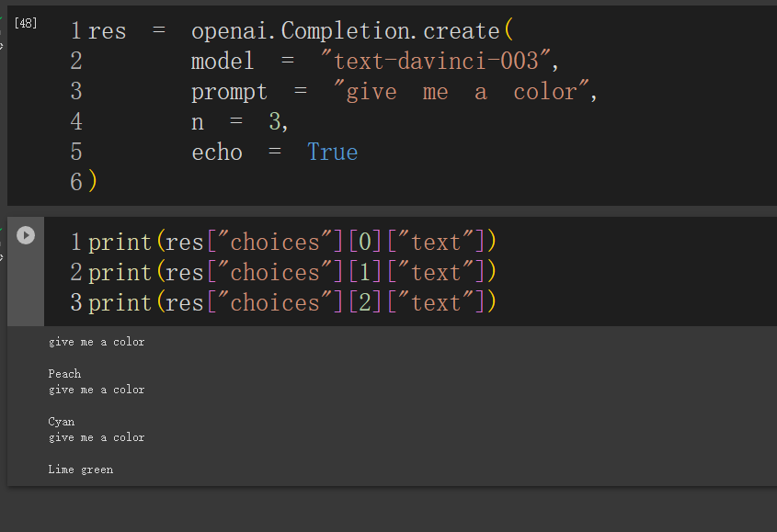Viewport: 777px width, 532px height.
Task: Click the [48] execution count indicator
Action: coord(26,23)
